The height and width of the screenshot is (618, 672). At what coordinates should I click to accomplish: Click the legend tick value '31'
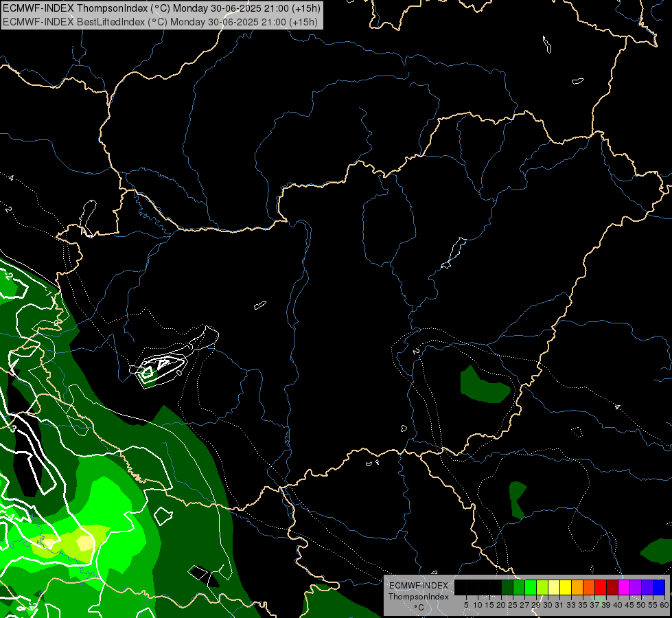click(559, 605)
